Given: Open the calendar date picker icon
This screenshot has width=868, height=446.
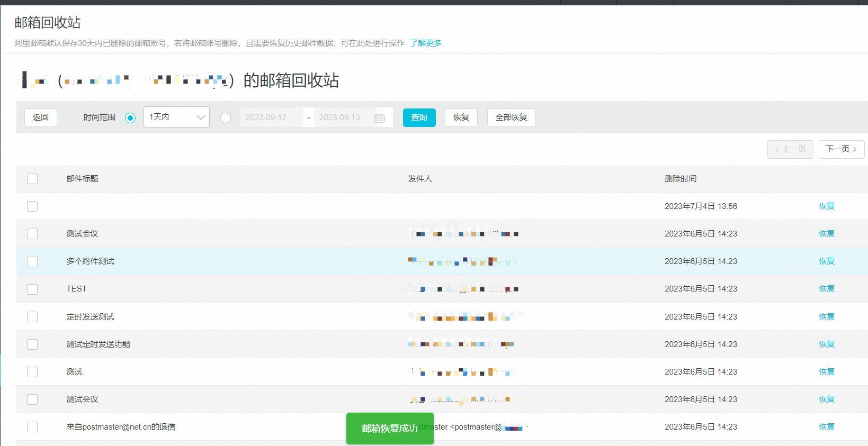Looking at the screenshot, I should point(380,118).
